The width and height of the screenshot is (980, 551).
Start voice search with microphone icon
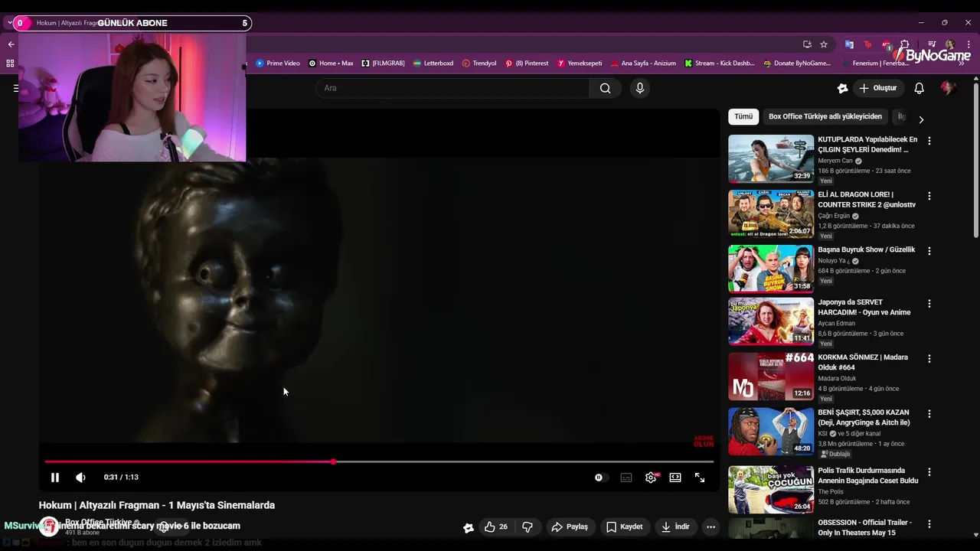640,88
